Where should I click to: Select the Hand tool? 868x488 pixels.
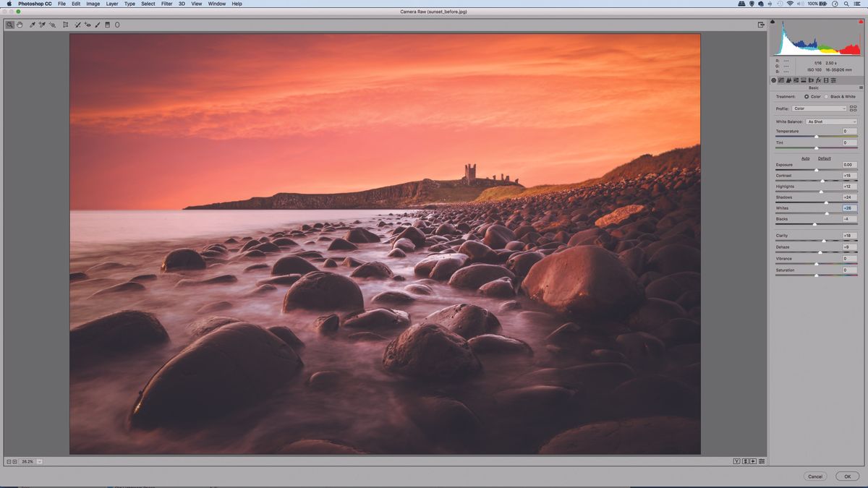tap(20, 25)
